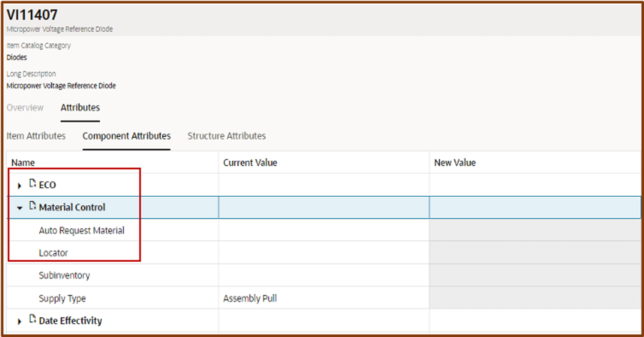Switch to the Overview tab
The width and height of the screenshot is (644, 337).
coord(25,108)
